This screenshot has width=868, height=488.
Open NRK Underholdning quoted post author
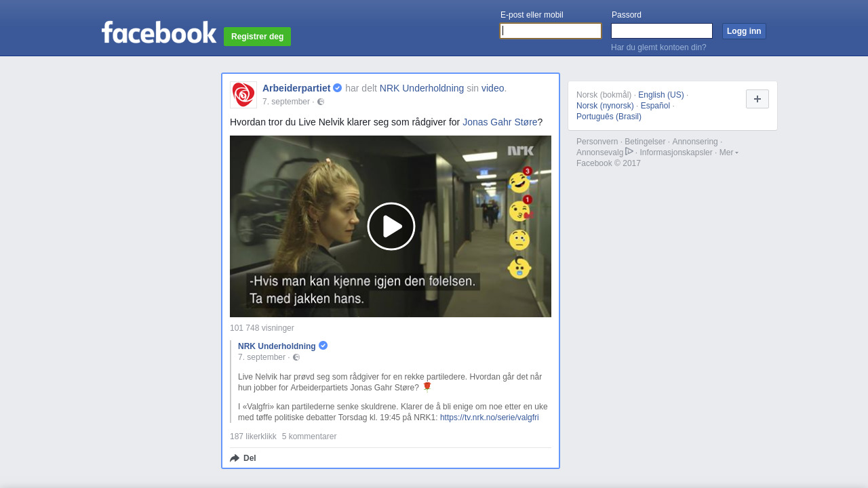click(x=277, y=346)
